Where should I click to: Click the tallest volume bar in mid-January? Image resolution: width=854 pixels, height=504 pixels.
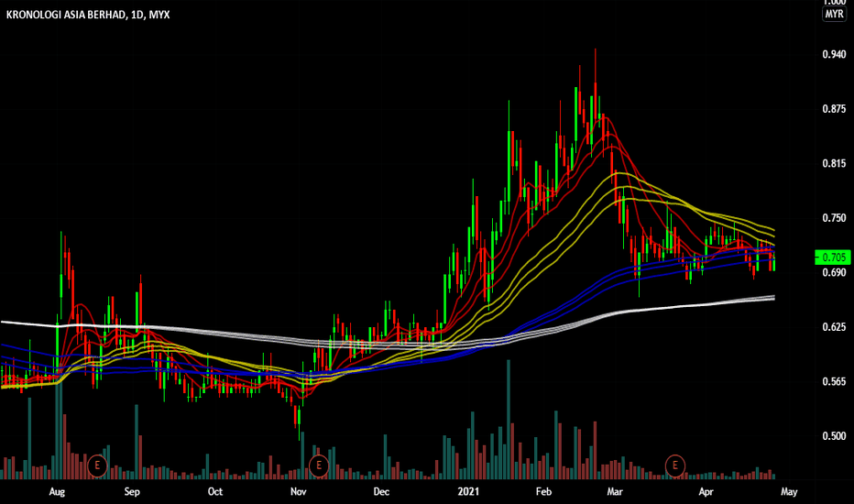509,419
